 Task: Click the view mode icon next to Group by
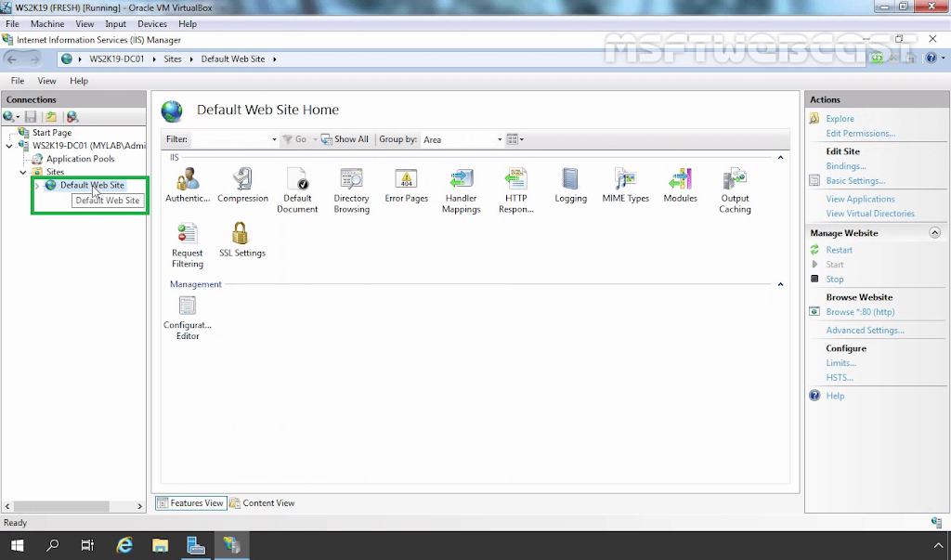(x=515, y=139)
